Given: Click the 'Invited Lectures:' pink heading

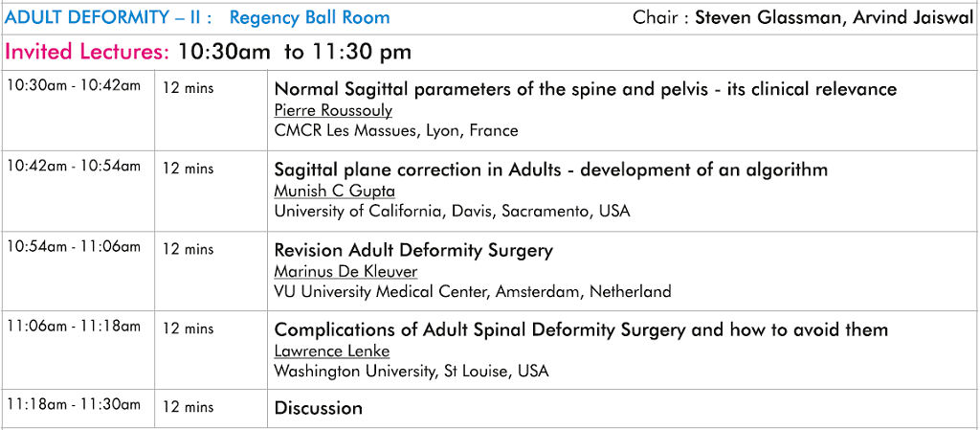Looking at the screenshot, I should (x=87, y=52).
